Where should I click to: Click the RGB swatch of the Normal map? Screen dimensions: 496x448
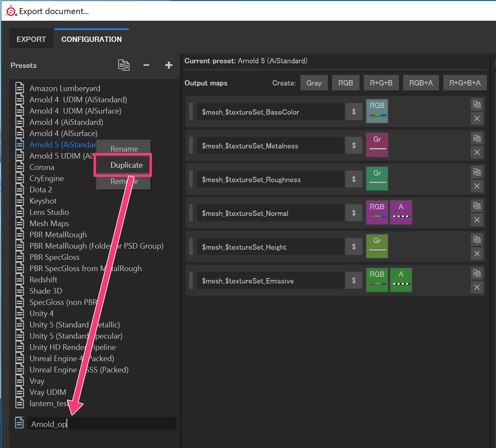[377, 212]
